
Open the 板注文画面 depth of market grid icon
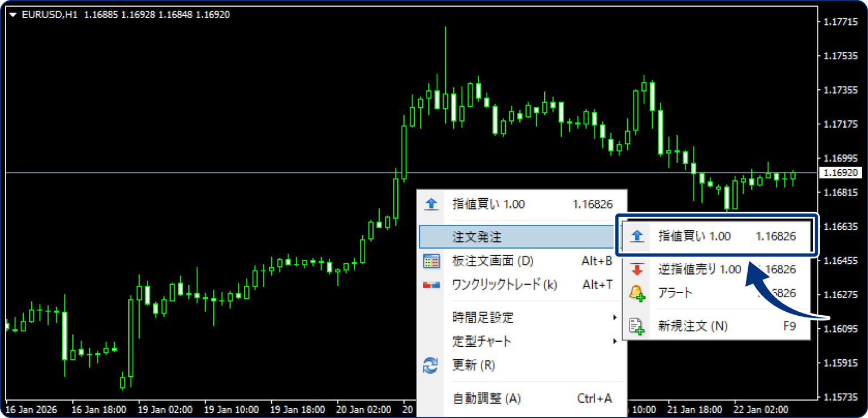pos(431,261)
